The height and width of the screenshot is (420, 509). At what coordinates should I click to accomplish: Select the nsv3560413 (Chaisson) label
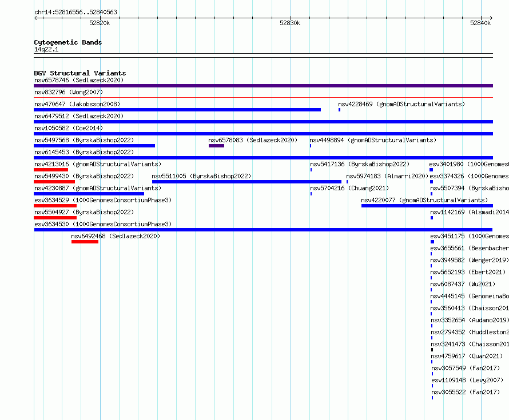470,308
